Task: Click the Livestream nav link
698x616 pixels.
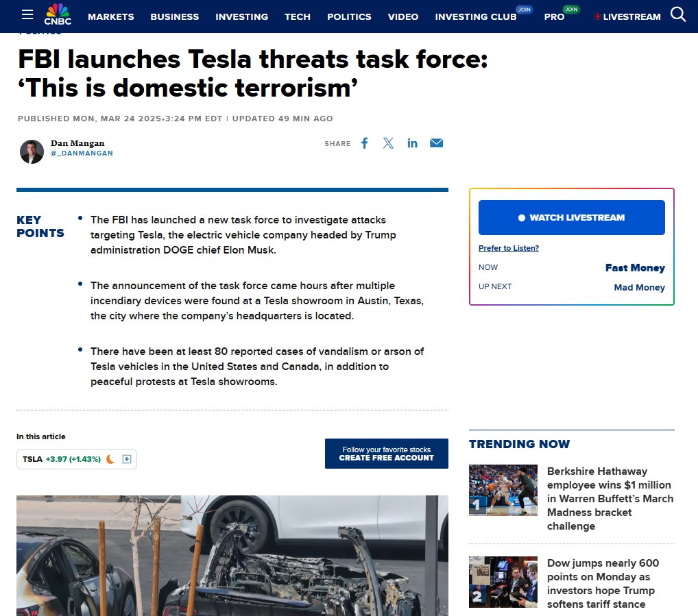Action: (x=631, y=16)
